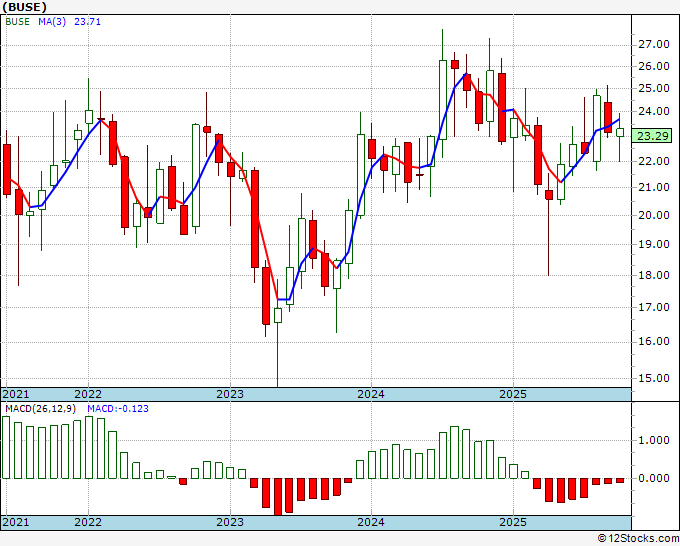
Task: Click the 22.00 price axis label
Action: 654,161
